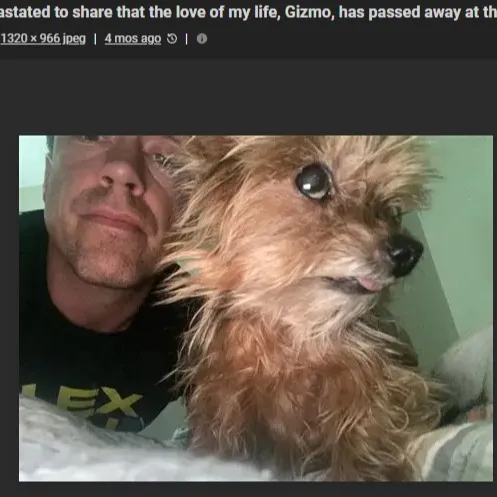Screen dimensions: 497x497
Task: Click the history clock icon beside timestamp
Action: click(x=172, y=39)
